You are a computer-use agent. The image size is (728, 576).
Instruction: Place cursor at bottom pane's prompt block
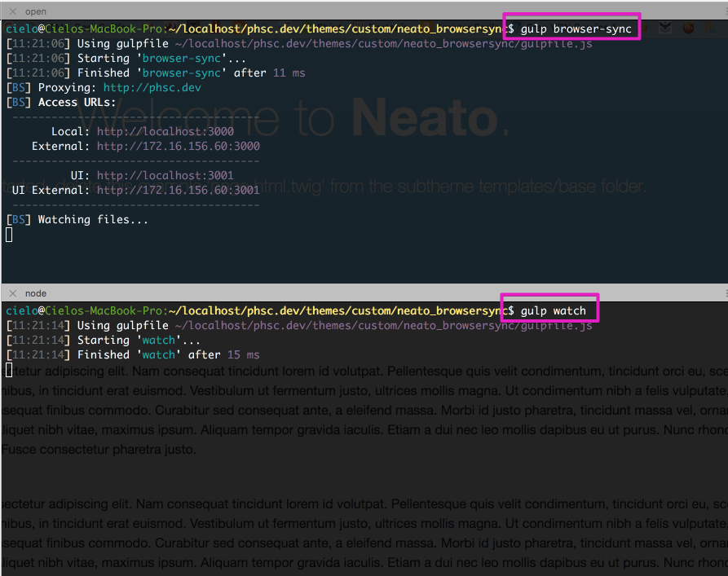click(x=9, y=370)
